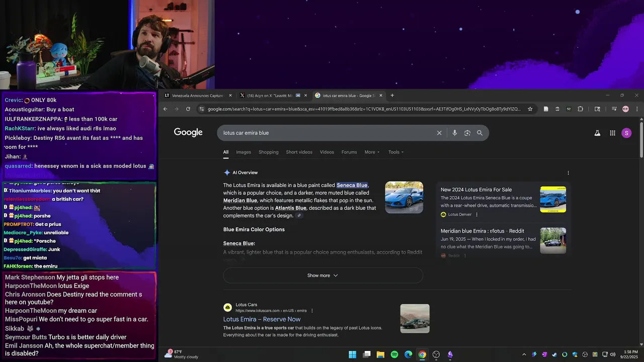Open the Obsidian icon on the taskbar

450,354
